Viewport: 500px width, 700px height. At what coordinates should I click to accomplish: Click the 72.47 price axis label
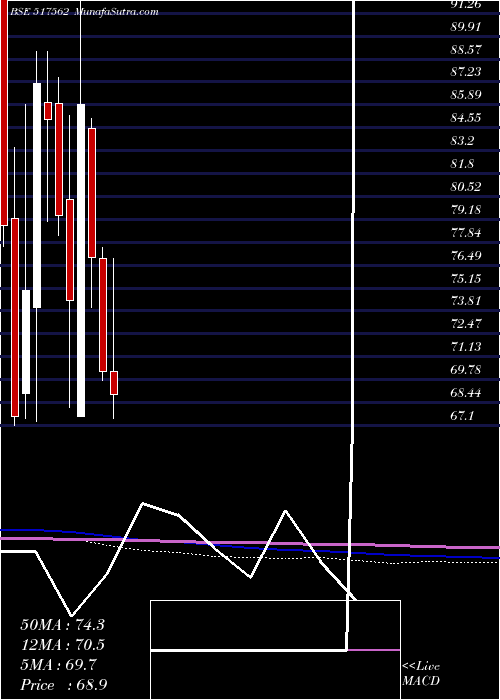click(466, 323)
